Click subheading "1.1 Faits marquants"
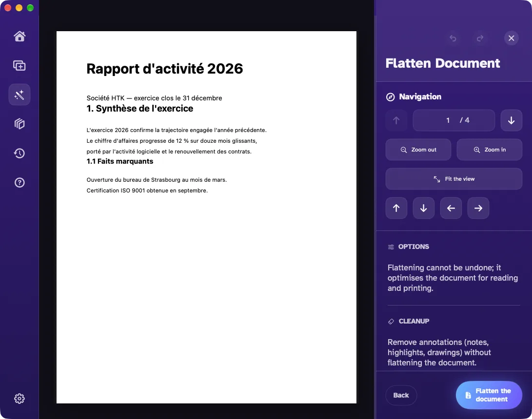 120,161
